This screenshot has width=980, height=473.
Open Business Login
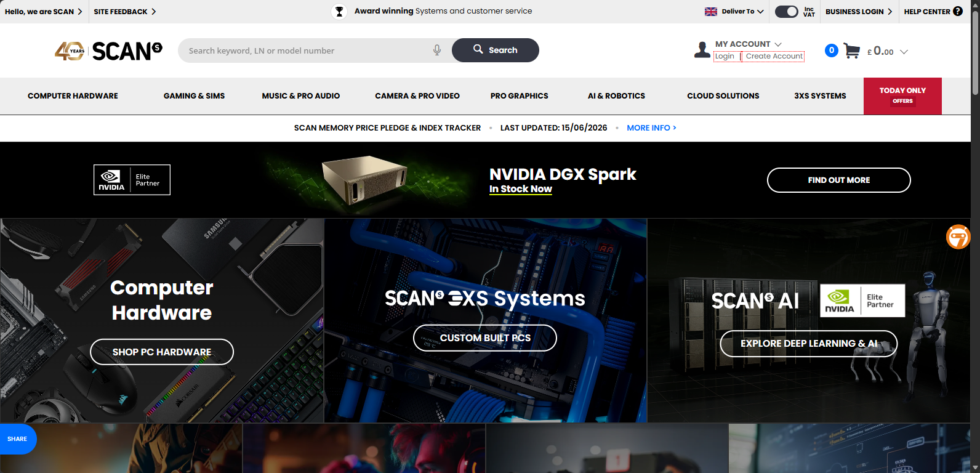coord(859,12)
